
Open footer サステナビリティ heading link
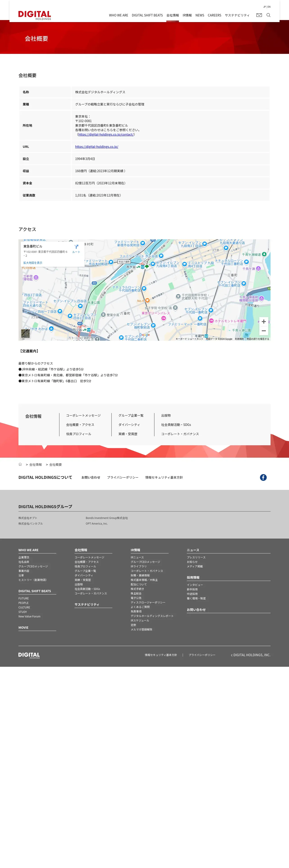point(87,605)
